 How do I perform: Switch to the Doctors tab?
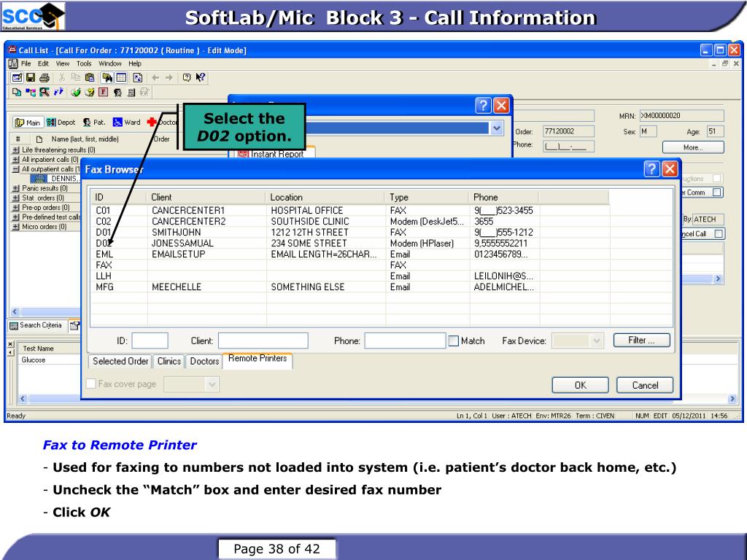204,362
